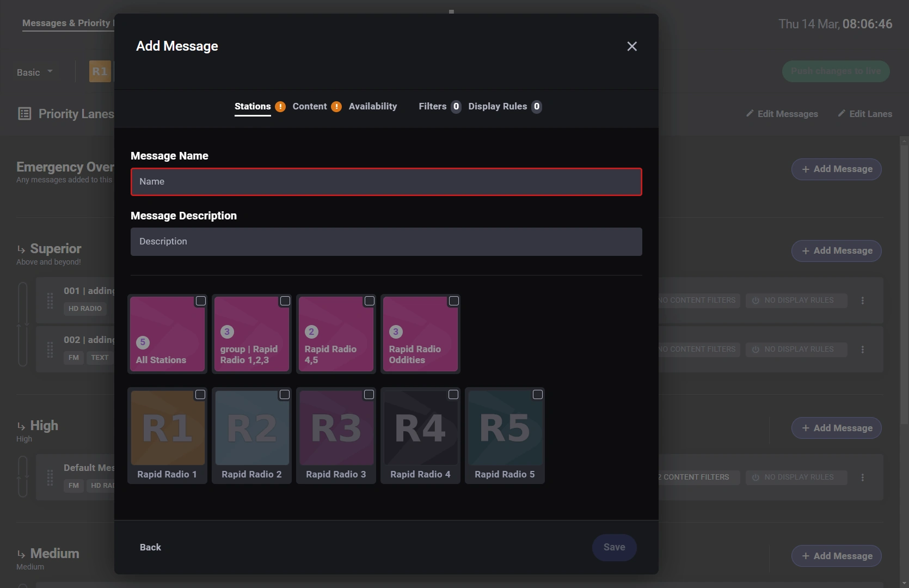The image size is (909, 588).
Task: Switch to the Filters tab
Action: click(x=433, y=106)
